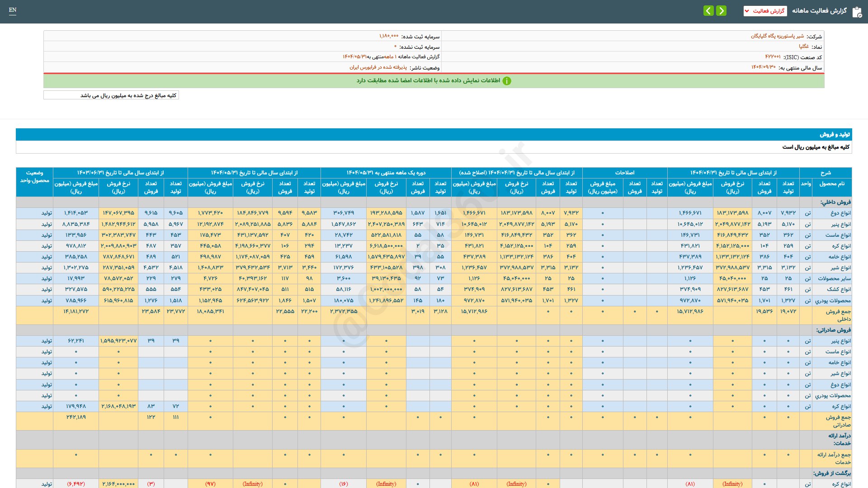The height and width of the screenshot is (488, 868).
Task: Select export cheese rate ۱,۵۹۵,۹۲۳,۰۷۷
Action: 118,341
